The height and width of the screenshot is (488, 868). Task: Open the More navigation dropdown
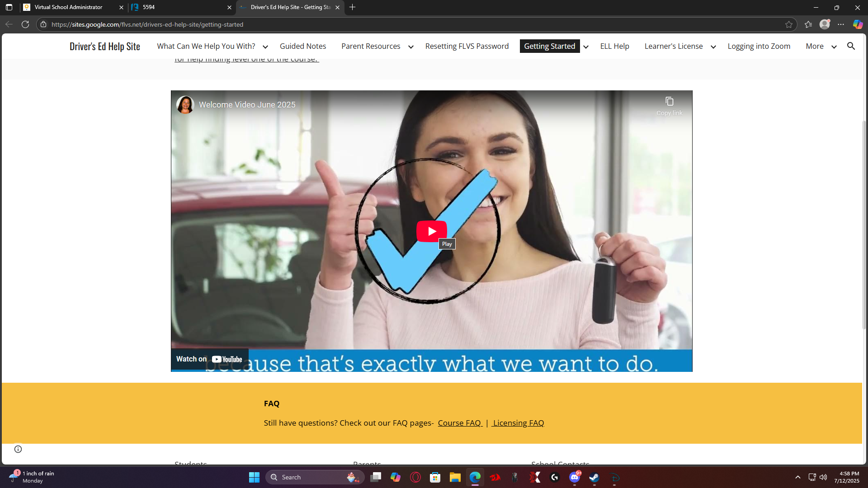pos(834,47)
